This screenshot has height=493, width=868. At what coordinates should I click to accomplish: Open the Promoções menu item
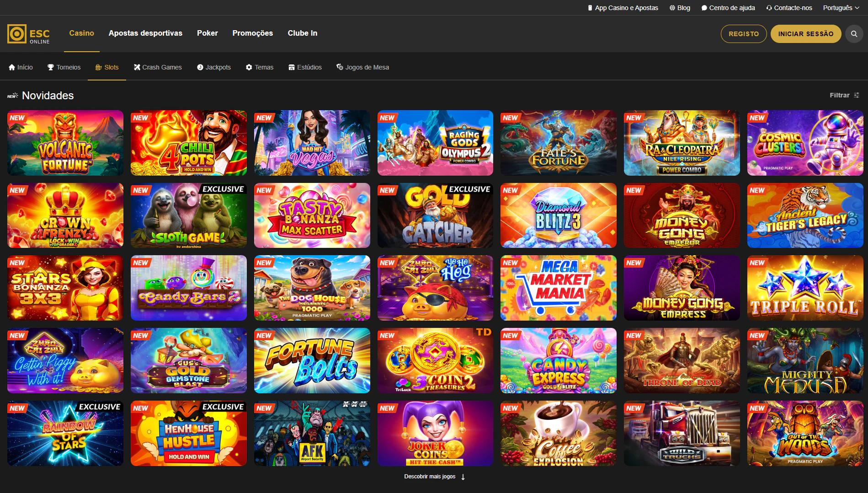pyautogui.click(x=253, y=33)
